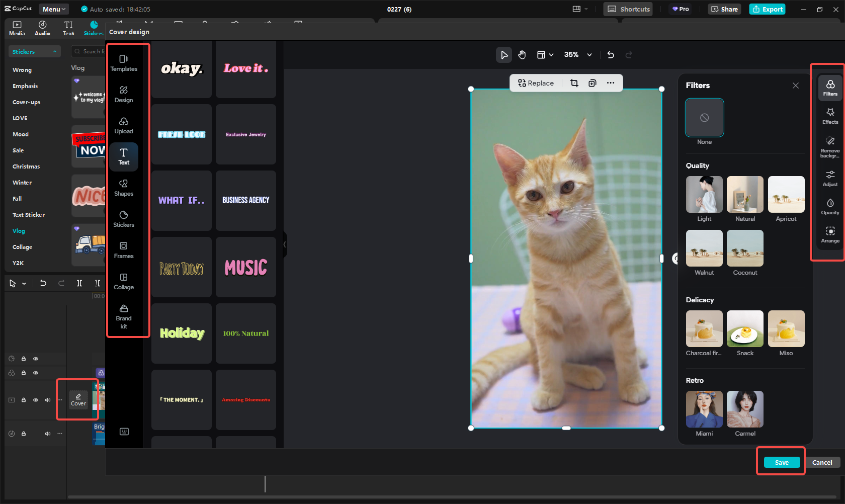Select the Christmas sticker category
The height and width of the screenshot is (504, 845).
[26, 166]
